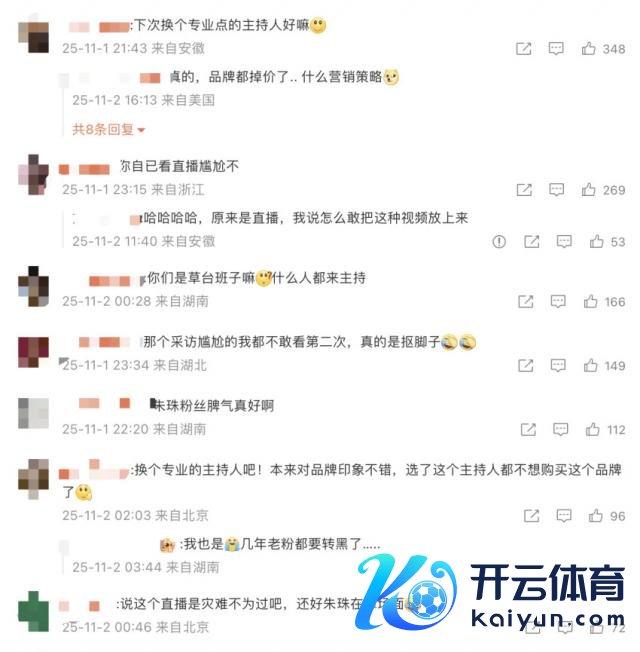This screenshot has width=640, height=652.
Task: Like the comment with 348 likes
Action: (588, 49)
